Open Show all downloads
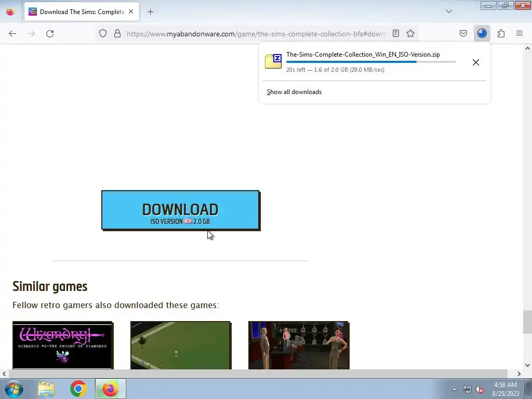This screenshot has height=399, width=532. coord(294,92)
